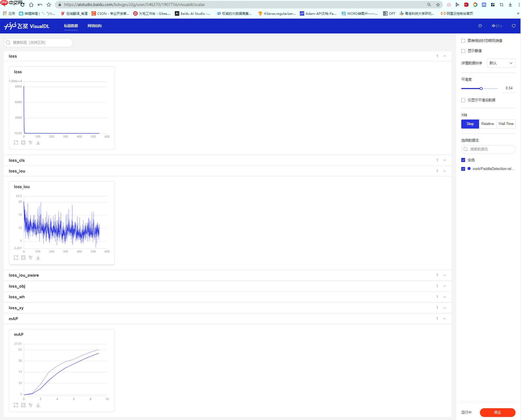
Task: Maximize the loss chart with fullscreen icon
Action: pyautogui.click(x=16, y=143)
